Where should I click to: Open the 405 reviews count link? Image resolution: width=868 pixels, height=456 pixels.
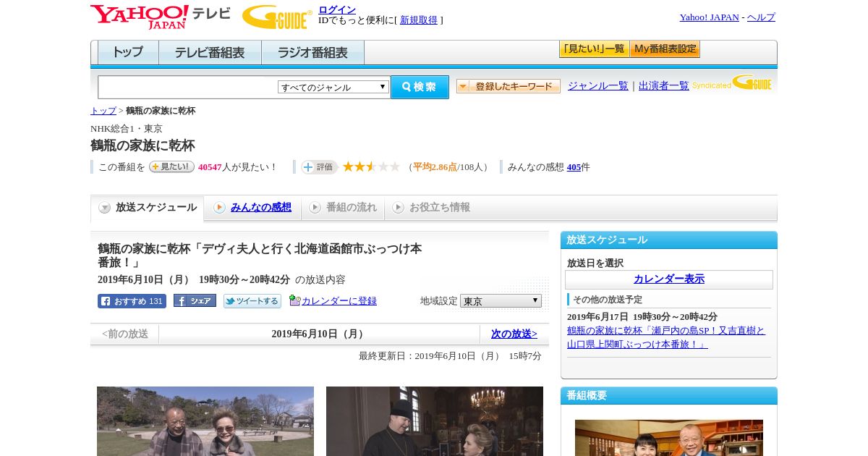tap(574, 167)
